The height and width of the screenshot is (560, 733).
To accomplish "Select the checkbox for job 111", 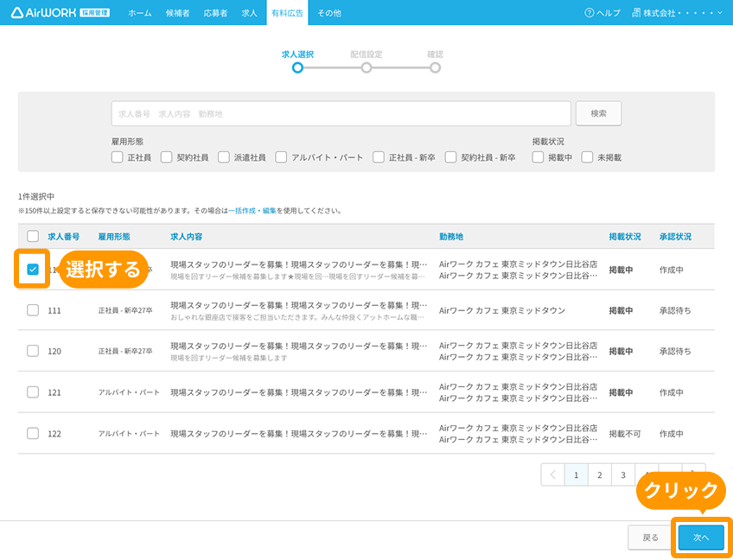I will click(x=33, y=310).
